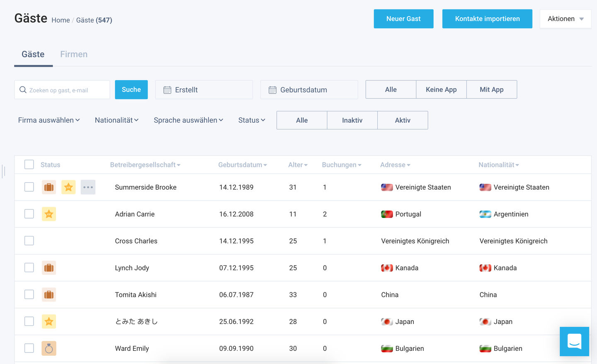Click the Bulgaria flag in Ward Emily's Adresse cell

coord(387,349)
